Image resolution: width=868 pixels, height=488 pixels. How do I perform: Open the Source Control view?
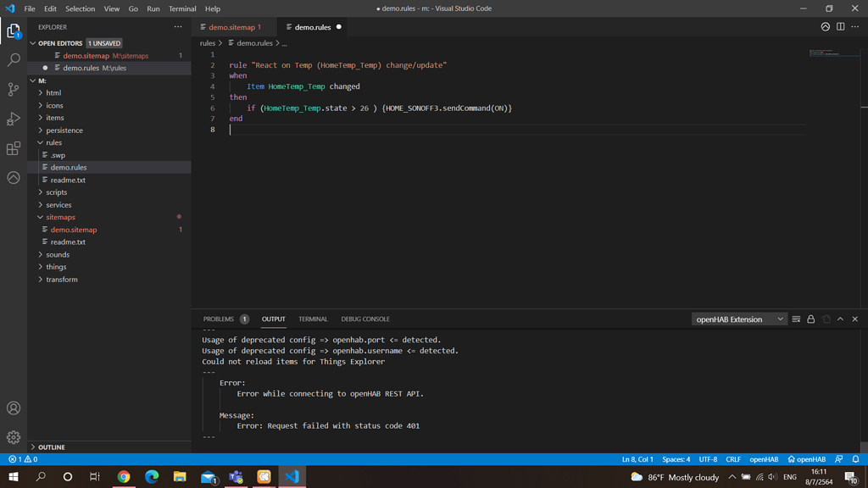click(x=13, y=88)
